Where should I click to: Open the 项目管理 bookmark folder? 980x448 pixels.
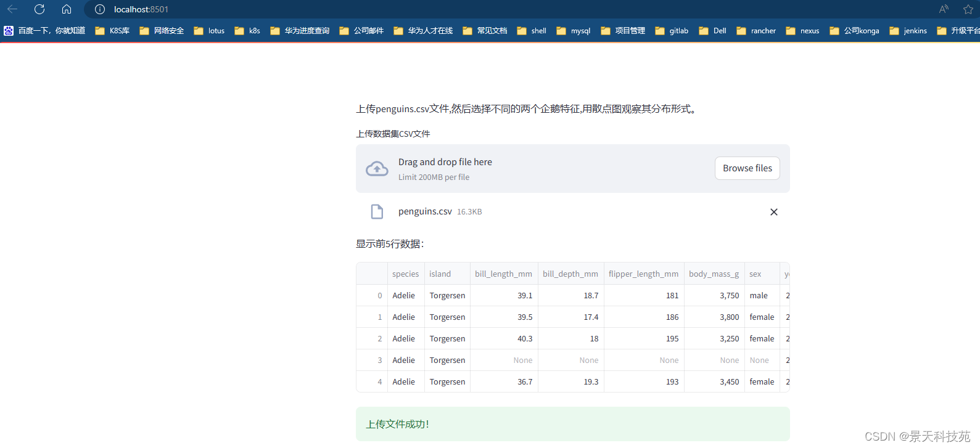tap(623, 31)
